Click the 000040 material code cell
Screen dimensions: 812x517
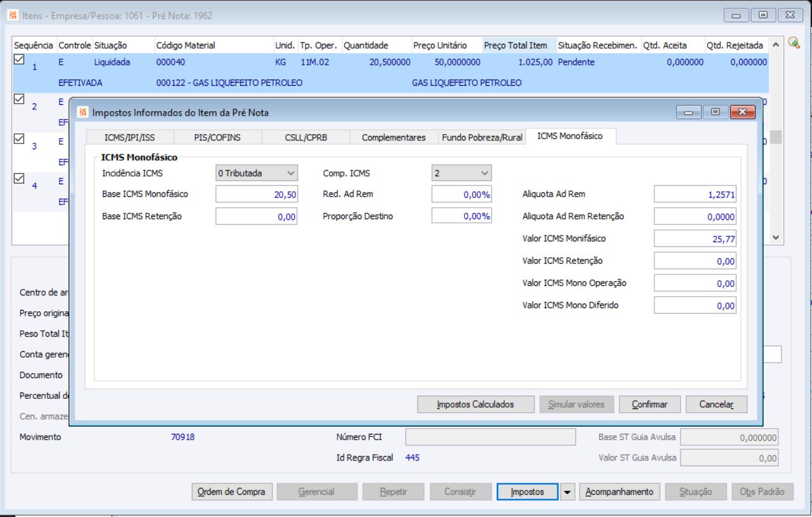tap(170, 62)
